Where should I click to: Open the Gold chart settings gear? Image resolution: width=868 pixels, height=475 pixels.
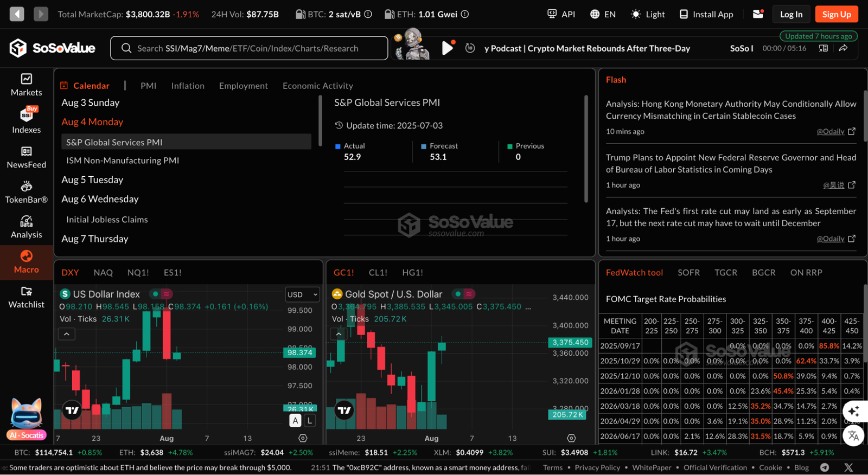tap(571, 438)
